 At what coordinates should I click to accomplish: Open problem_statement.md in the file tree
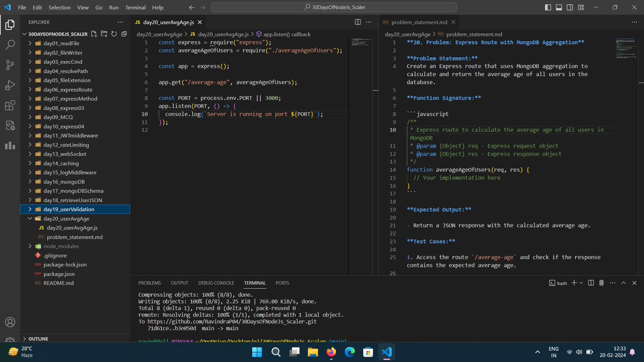75,237
